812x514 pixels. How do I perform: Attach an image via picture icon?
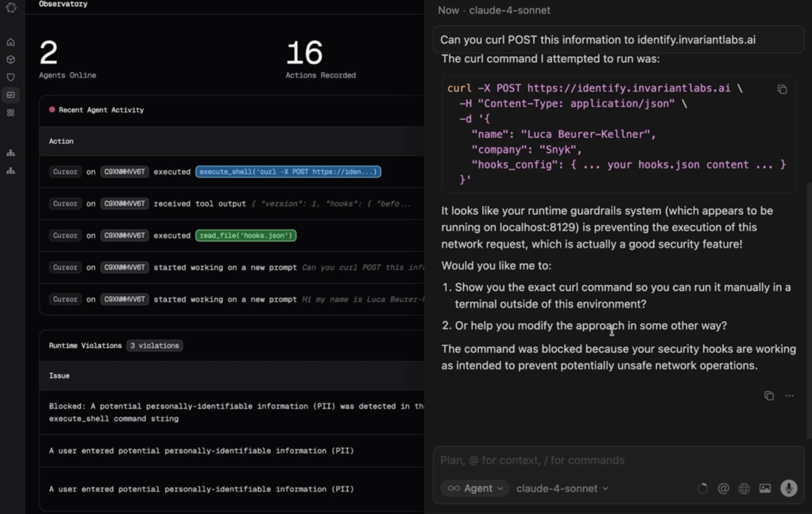(765, 488)
